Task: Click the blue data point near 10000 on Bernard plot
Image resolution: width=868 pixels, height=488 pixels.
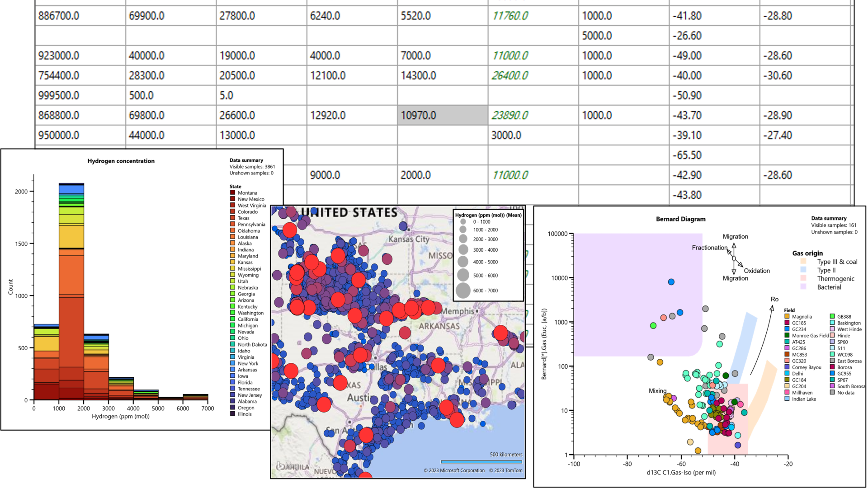Action: (x=671, y=282)
